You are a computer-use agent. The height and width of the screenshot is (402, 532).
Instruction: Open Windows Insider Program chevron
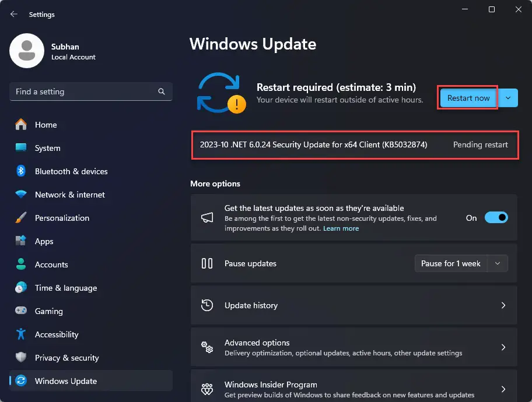pyautogui.click(x=503, y=389)
